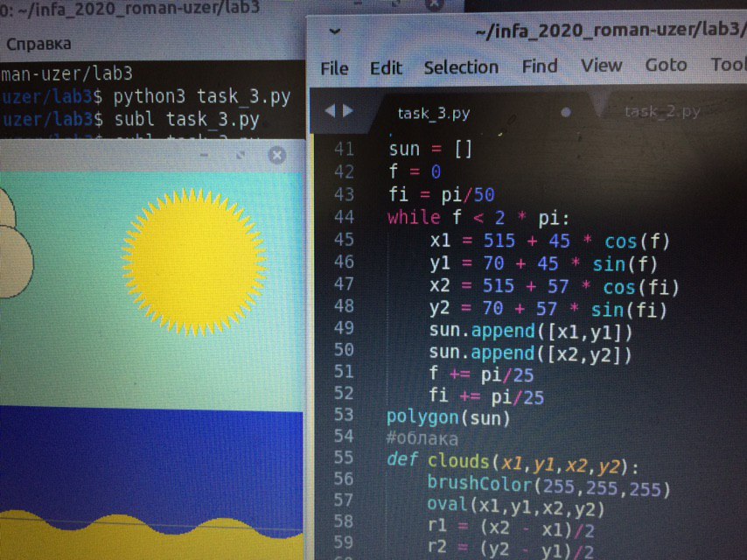
Task: Click unsaved dot on task_3.py tab
Action: point(565,113)
